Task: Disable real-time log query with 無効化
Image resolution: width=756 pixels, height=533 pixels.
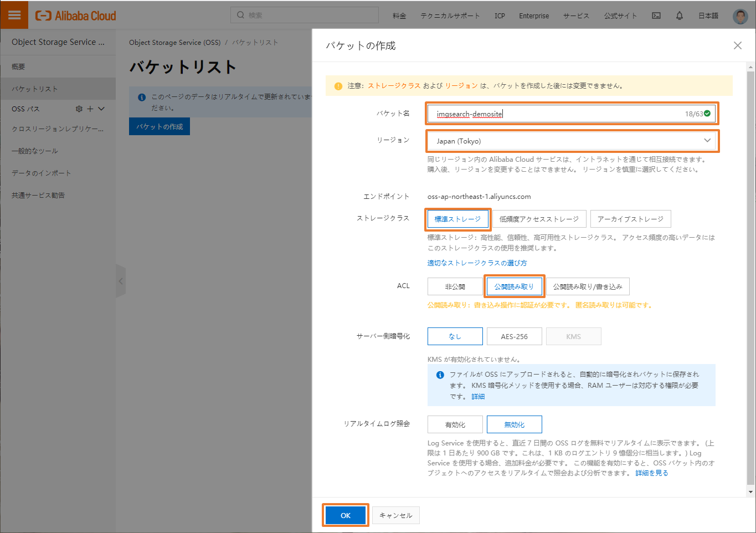Action: (x=515, y=425)
